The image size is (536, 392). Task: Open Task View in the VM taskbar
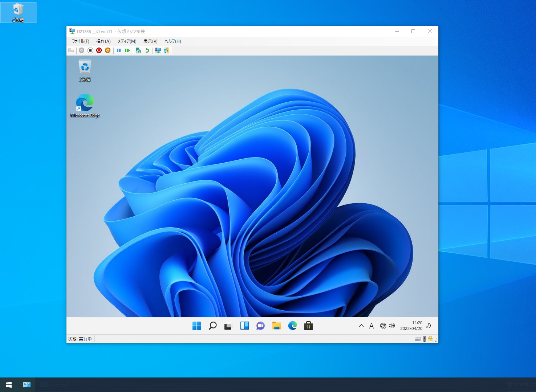point(228,326)
